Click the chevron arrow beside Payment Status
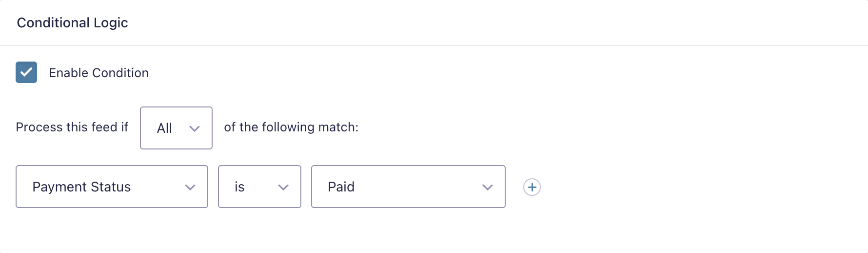The height and width of the screenshot is (253, 868). click(190, 188)
